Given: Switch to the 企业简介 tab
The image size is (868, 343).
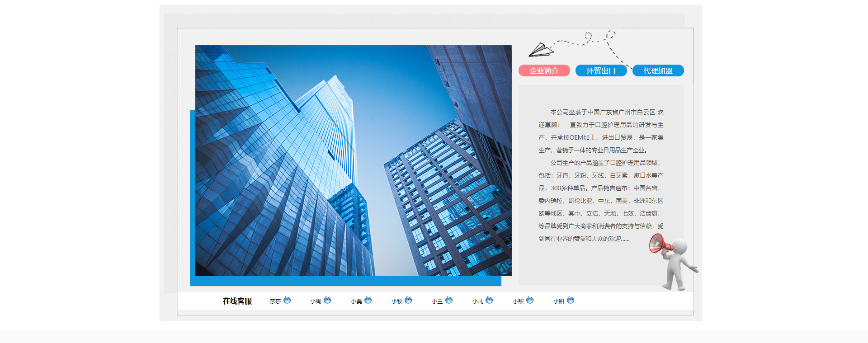Looking at the screenshot, I should pos(544,71).
